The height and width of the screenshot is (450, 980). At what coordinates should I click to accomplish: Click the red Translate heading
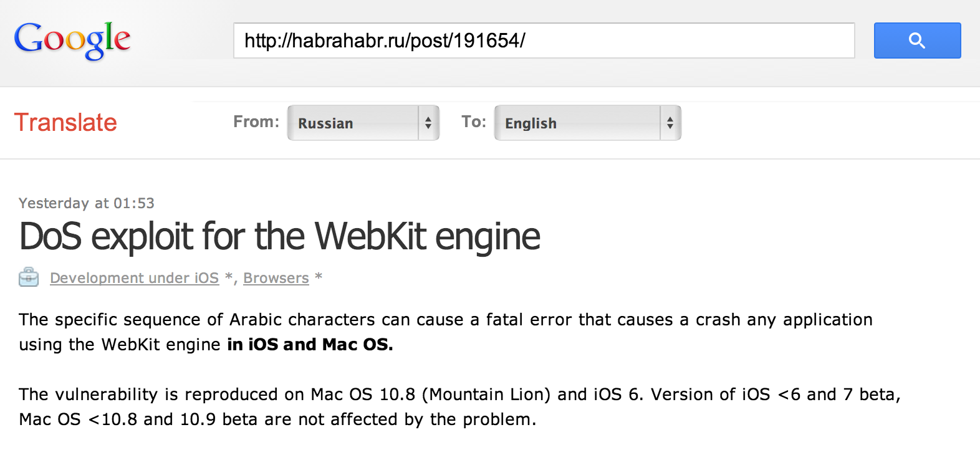65,122
